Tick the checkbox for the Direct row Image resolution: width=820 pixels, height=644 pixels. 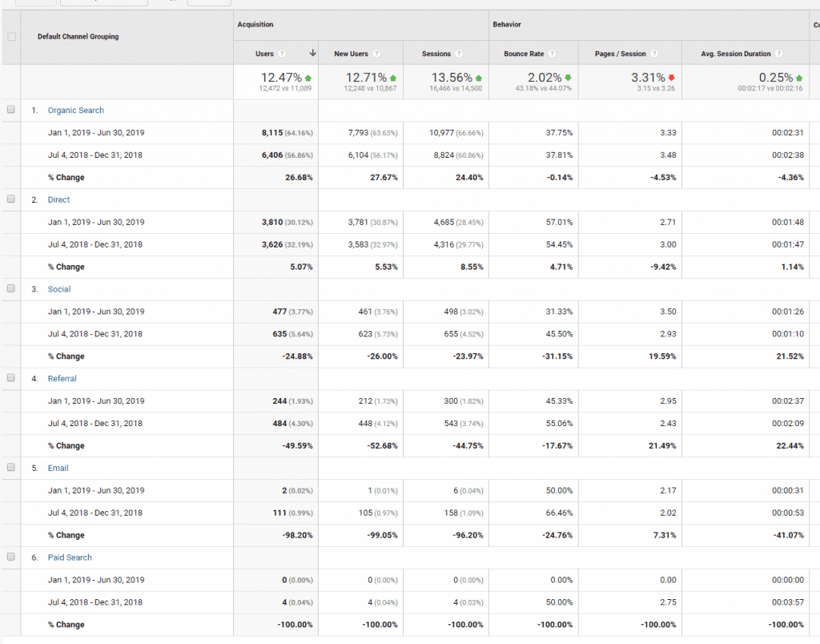coord(11,199)
